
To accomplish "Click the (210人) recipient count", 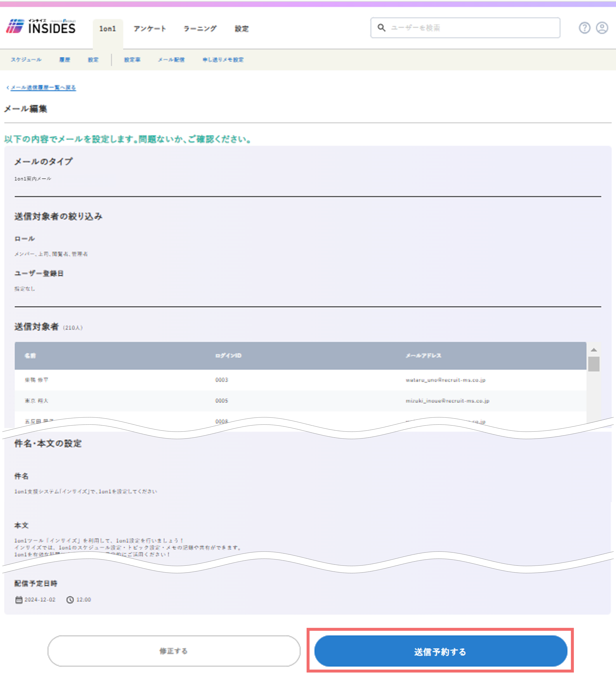I will 73,328.
